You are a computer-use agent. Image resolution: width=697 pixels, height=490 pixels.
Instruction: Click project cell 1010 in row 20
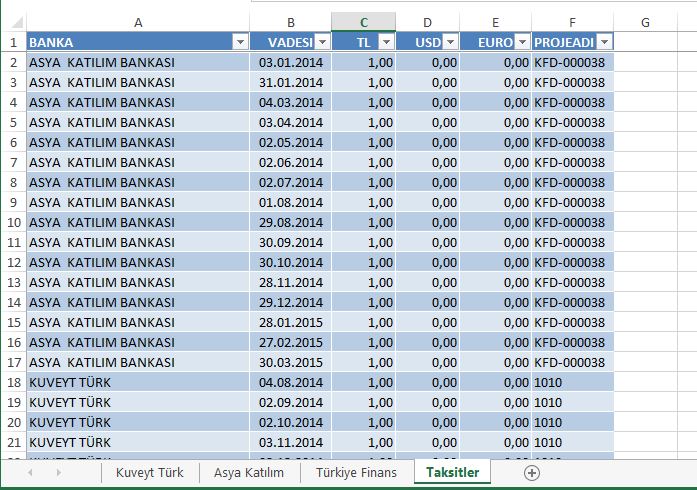(x=573, y=422)
